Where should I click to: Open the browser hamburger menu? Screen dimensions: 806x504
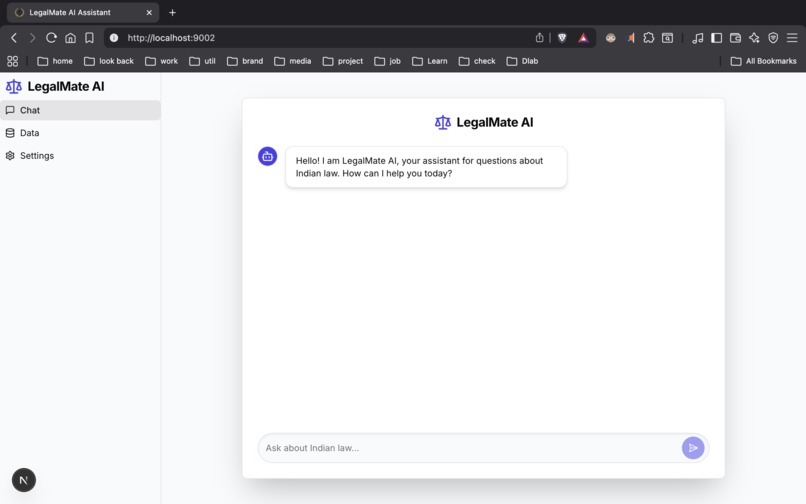click(792, 38)
